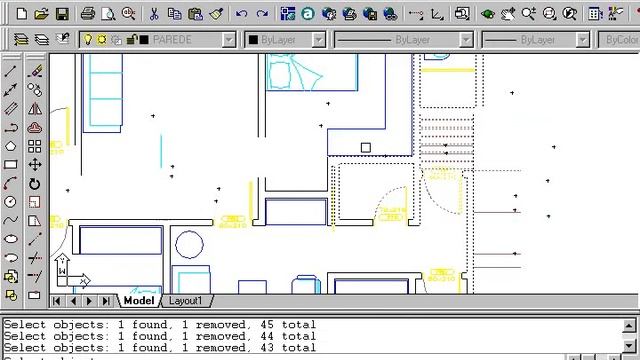Expand the color control ByLayer dropdown arrow

click(x=318, y=40)
